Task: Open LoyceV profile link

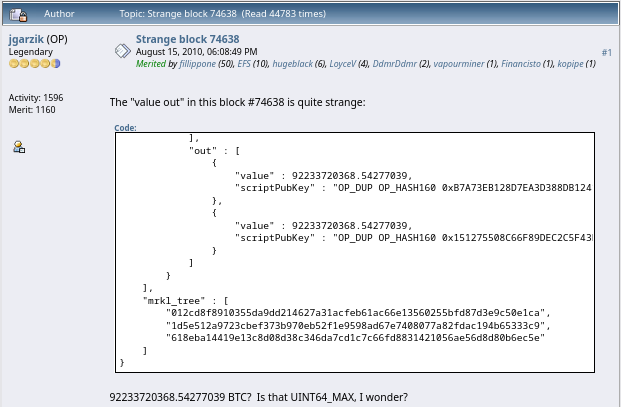Action: pos(343,64)
